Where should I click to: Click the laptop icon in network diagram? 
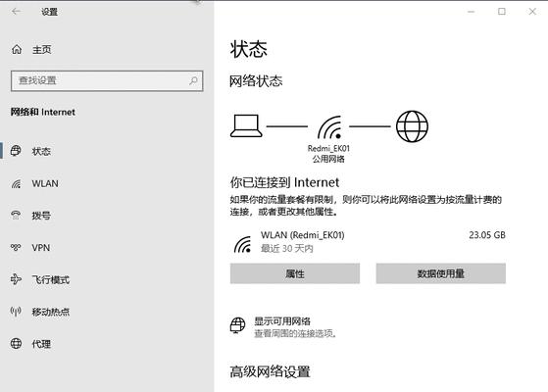coord(246,125)
